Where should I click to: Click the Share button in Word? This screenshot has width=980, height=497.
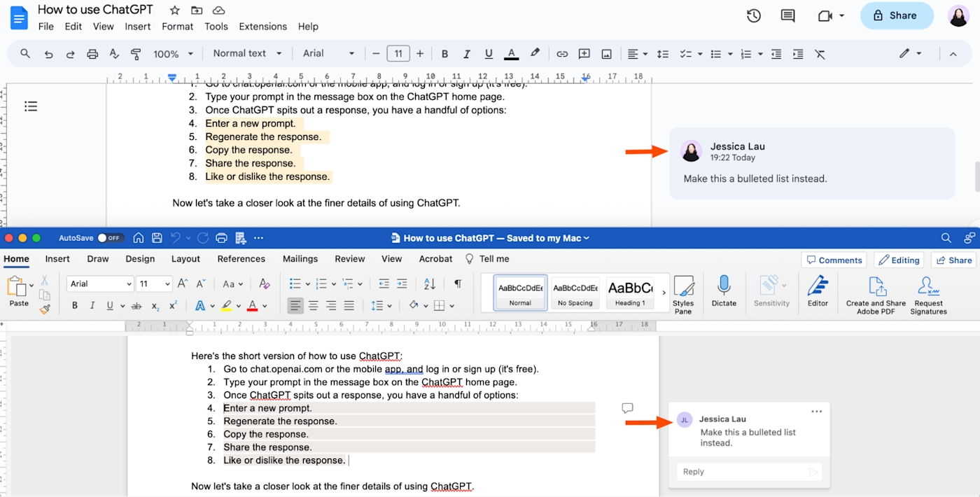953,260
